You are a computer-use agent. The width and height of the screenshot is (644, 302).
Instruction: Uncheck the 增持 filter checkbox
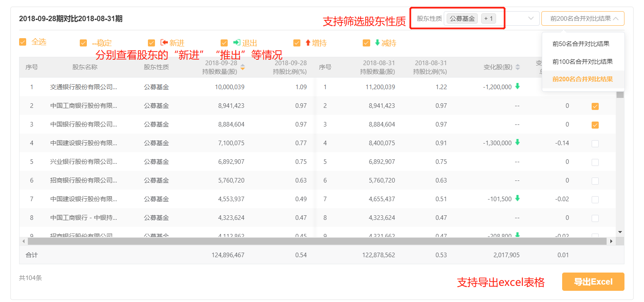(297, 43)
